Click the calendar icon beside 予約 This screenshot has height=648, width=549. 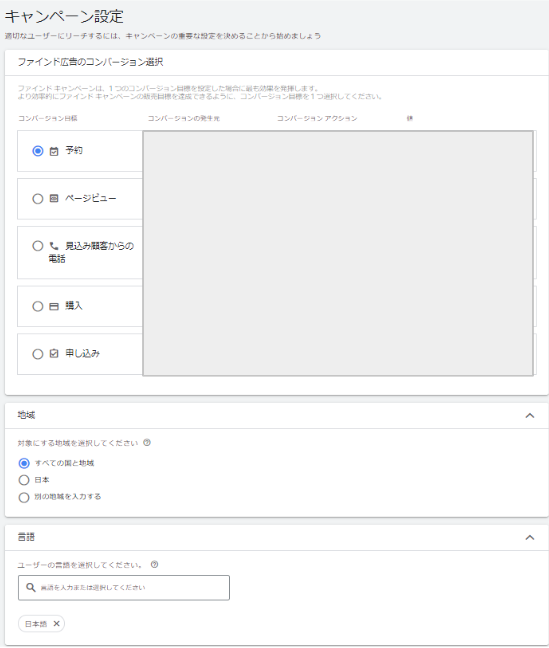click(54, 151)
